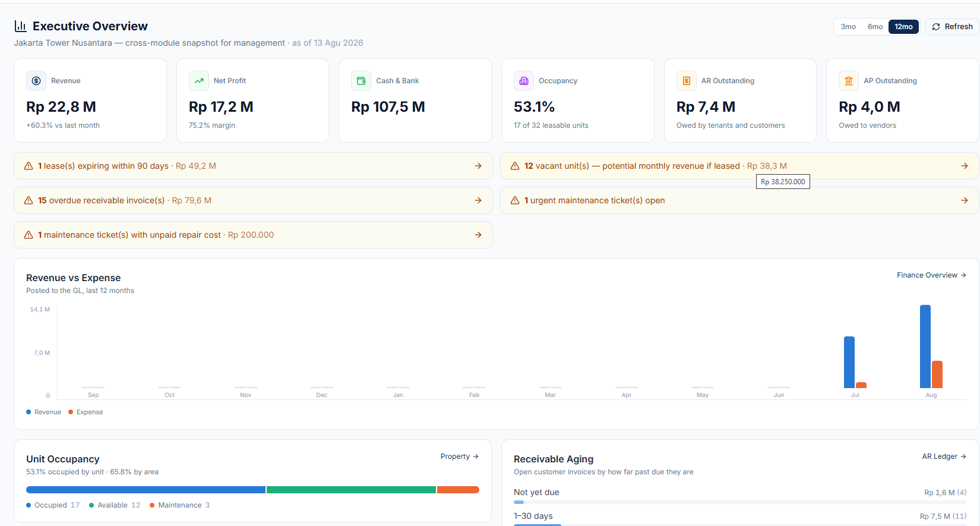Click the 75.2% margin text
980x526 pixels.
(212, 125)
